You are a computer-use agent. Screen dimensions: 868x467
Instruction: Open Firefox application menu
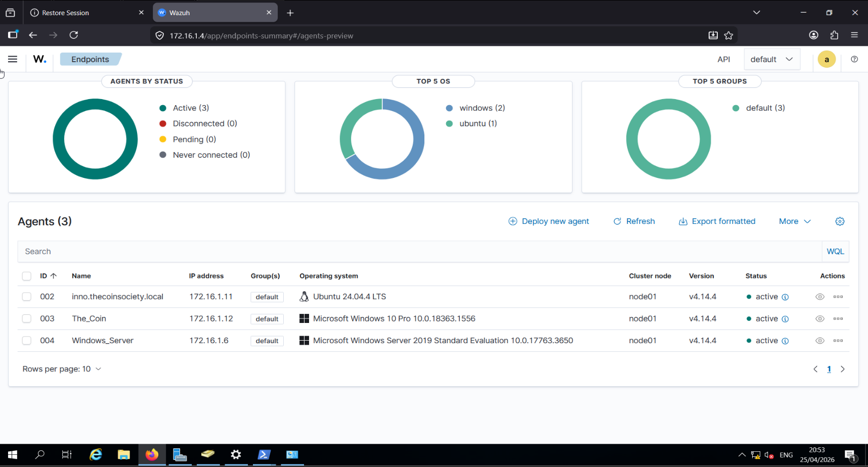854,35
